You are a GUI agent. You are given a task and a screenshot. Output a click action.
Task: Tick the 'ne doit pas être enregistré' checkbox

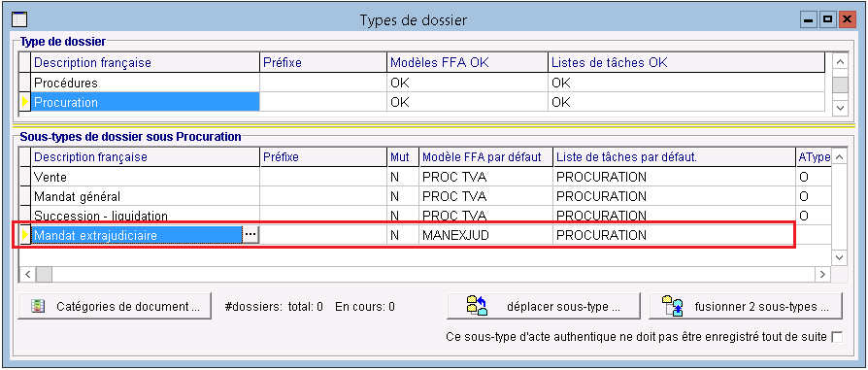[x=837, y=337]
